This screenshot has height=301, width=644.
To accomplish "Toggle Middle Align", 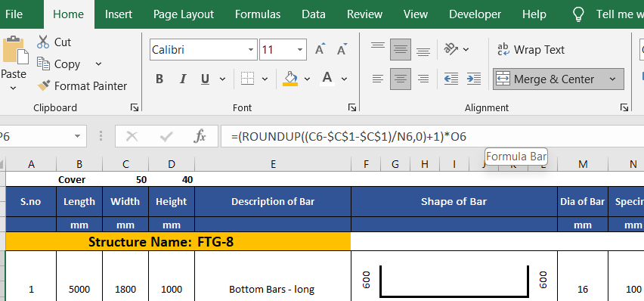I will click(x=401, y=50).
